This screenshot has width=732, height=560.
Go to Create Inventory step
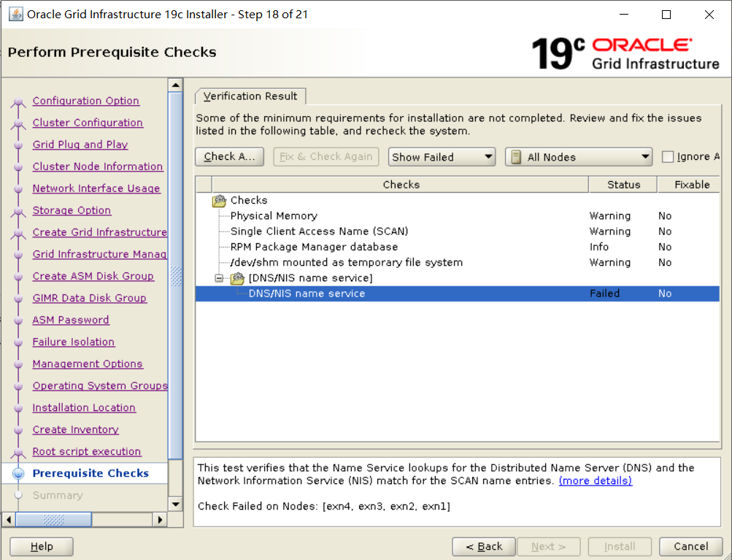(76, 430)
